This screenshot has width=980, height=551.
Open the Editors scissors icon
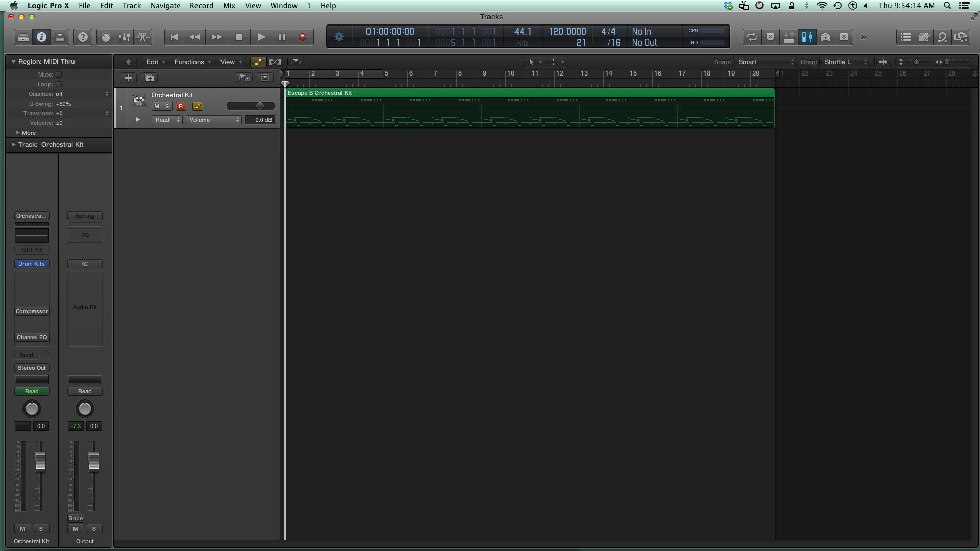pos(143,37)
